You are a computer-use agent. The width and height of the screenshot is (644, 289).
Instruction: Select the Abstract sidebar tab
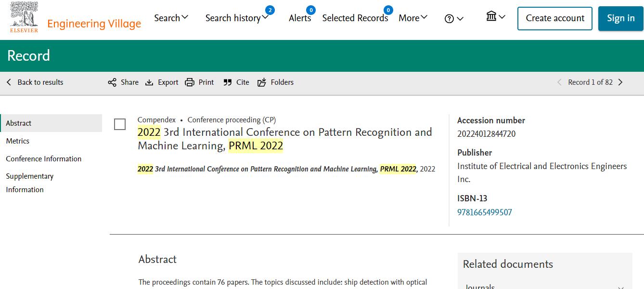click(x=51, y=123)
